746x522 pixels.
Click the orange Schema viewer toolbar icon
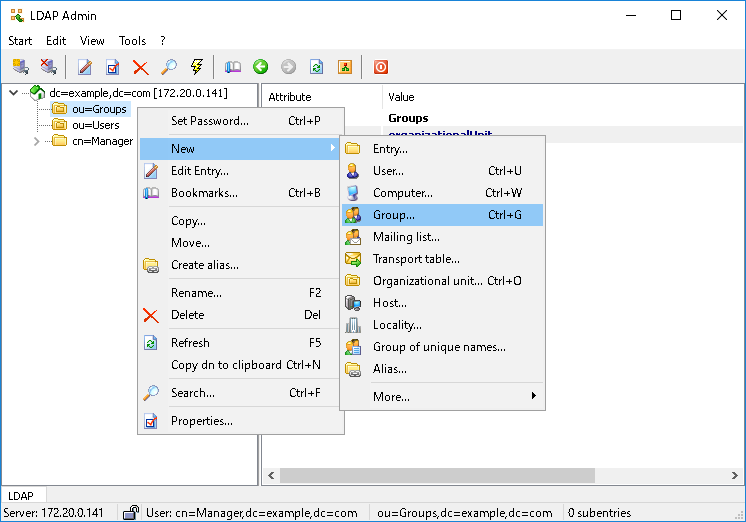(345, 67)
